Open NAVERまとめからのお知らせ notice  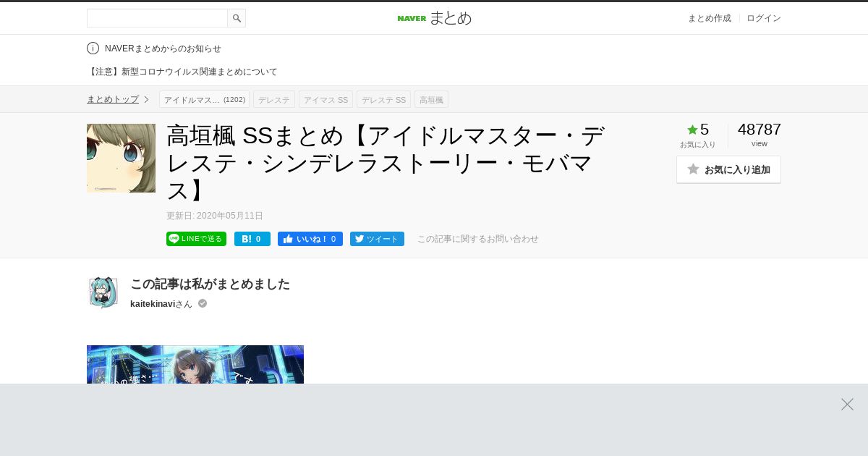coord(163,48)
